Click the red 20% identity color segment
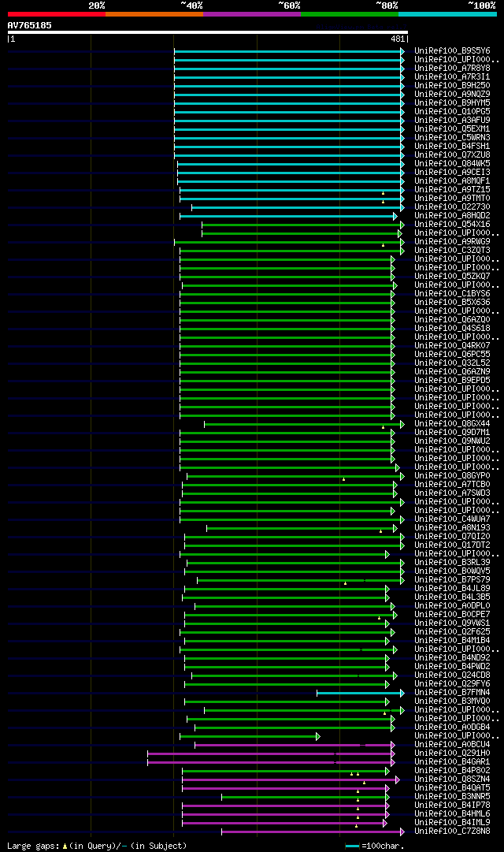504x852 pixels. (57, 14)
